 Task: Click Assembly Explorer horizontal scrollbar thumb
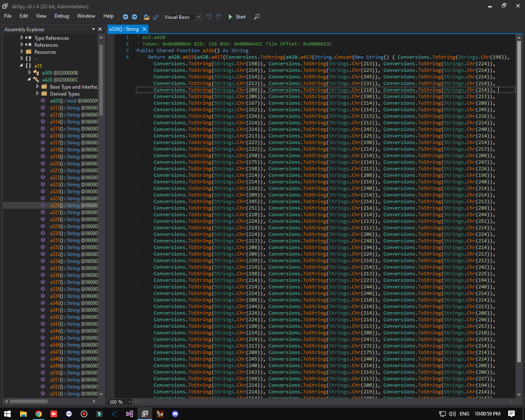29,401
